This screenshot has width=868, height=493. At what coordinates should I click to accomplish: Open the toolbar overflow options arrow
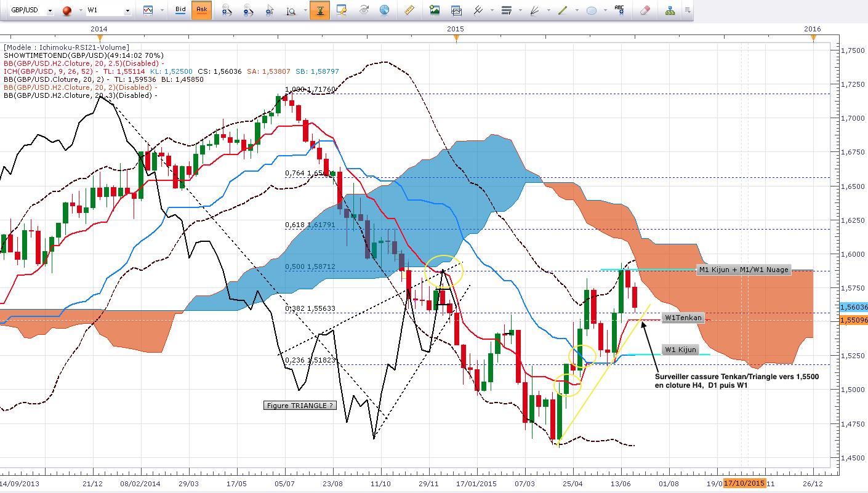coord(688,10)
